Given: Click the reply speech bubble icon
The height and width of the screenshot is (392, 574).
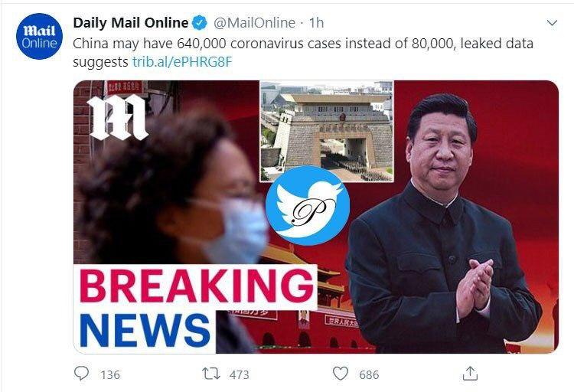Looking at the screenshot, I should 81,374.
